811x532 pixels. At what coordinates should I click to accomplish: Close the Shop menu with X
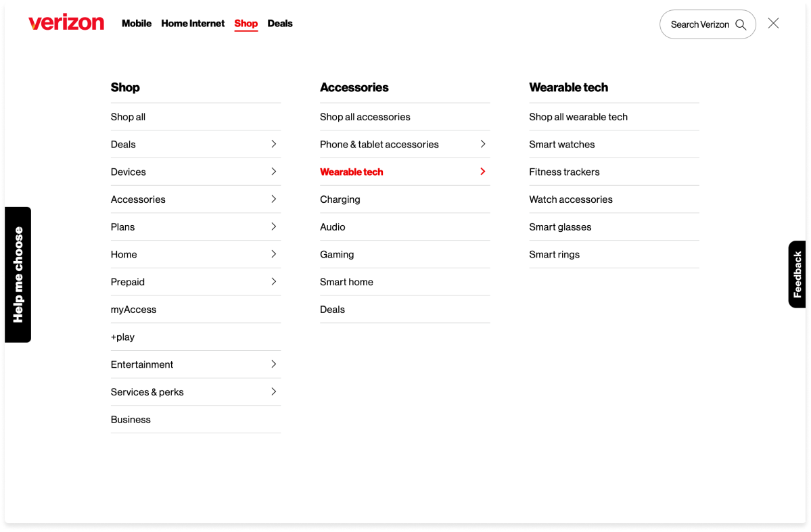tap(773, 23)
